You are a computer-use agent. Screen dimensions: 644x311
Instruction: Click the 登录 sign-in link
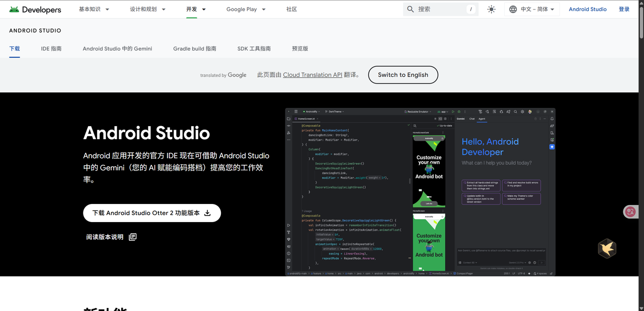click(624, 9)
